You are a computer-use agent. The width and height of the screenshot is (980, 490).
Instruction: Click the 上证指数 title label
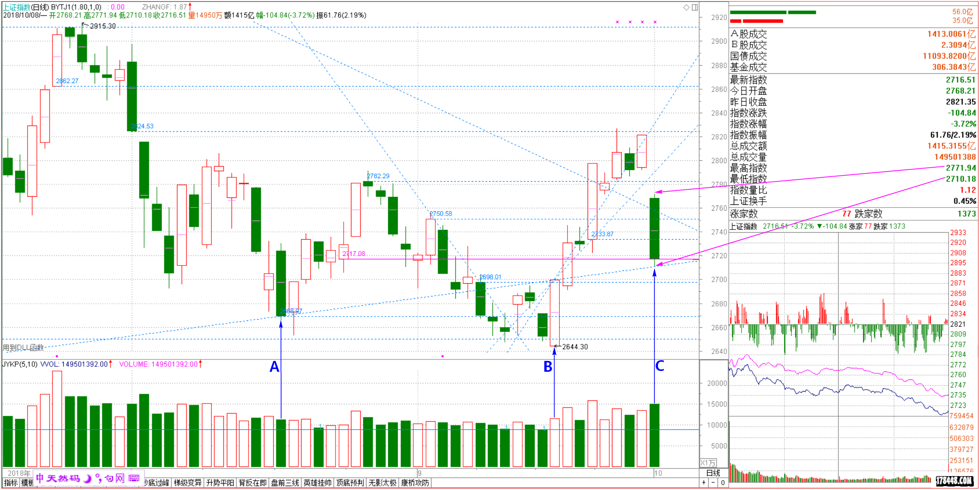(17, 7)
